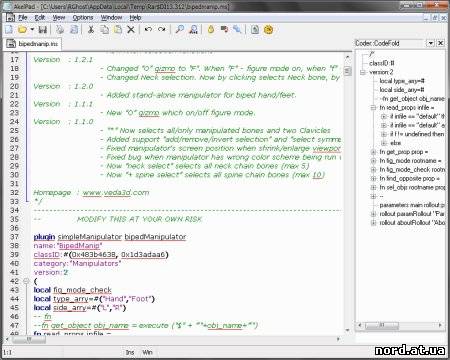Viewport: 450px width, 360px height.
Task: Open Find with the magnifier icon
Action: pyautogui.click(x=179, y=30)
